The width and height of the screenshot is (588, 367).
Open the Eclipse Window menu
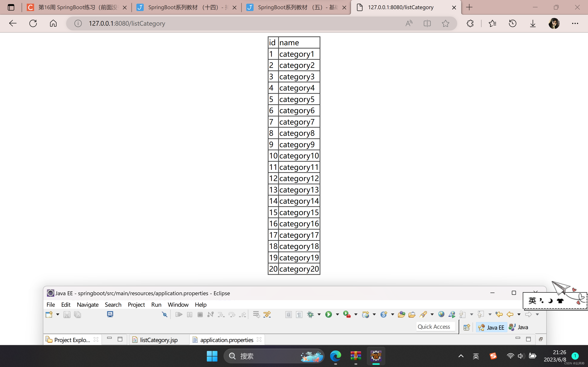pyautogui.click(x=178, y=305)
